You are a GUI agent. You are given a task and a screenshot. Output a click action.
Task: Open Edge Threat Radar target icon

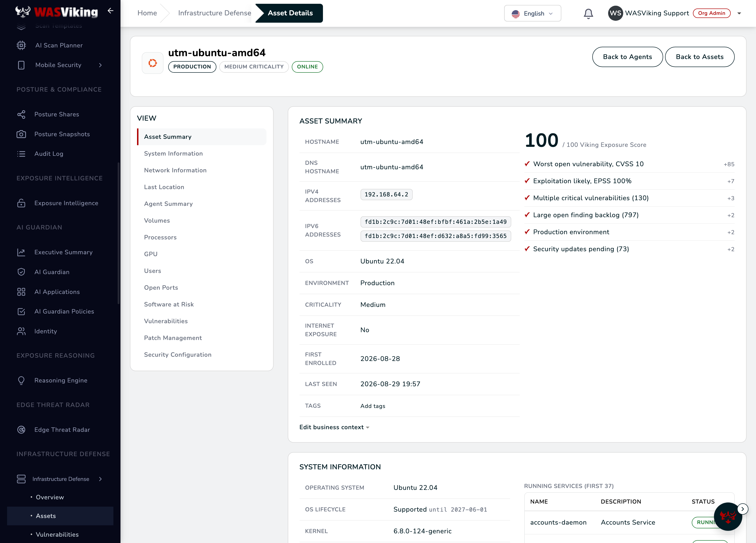click(x=21, y=430)
